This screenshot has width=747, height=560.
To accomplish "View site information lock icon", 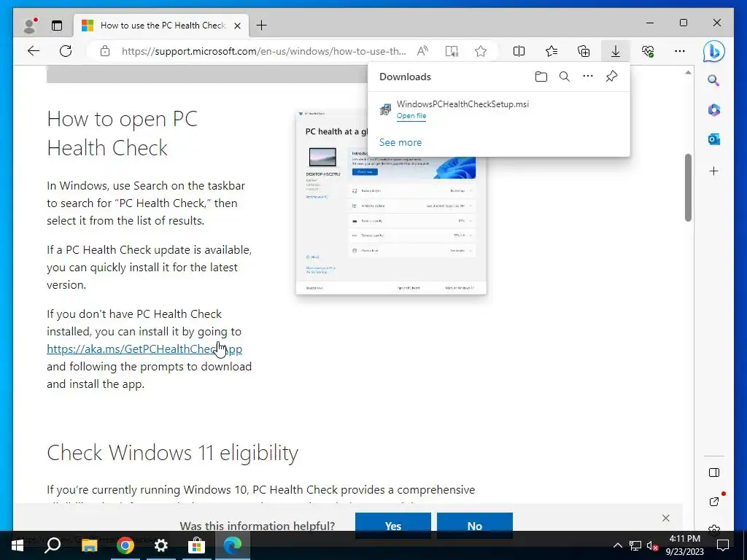I will click(x=105, y=51).
